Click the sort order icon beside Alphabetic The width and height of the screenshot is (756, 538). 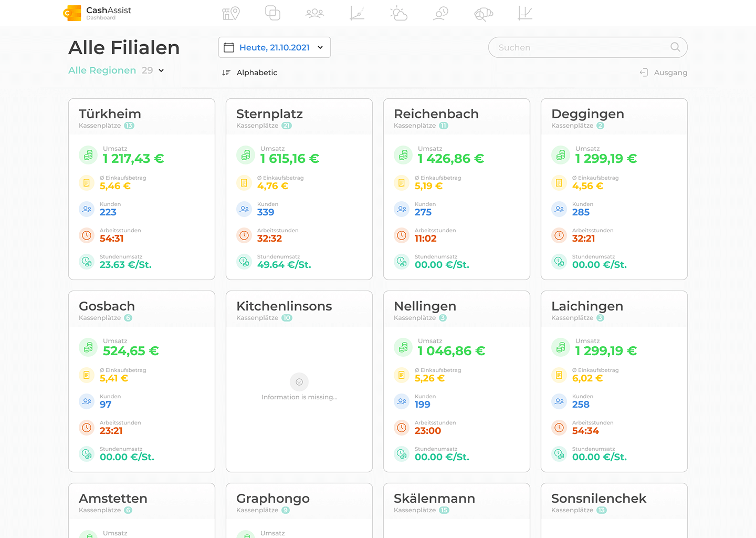[x=226, y=73]
